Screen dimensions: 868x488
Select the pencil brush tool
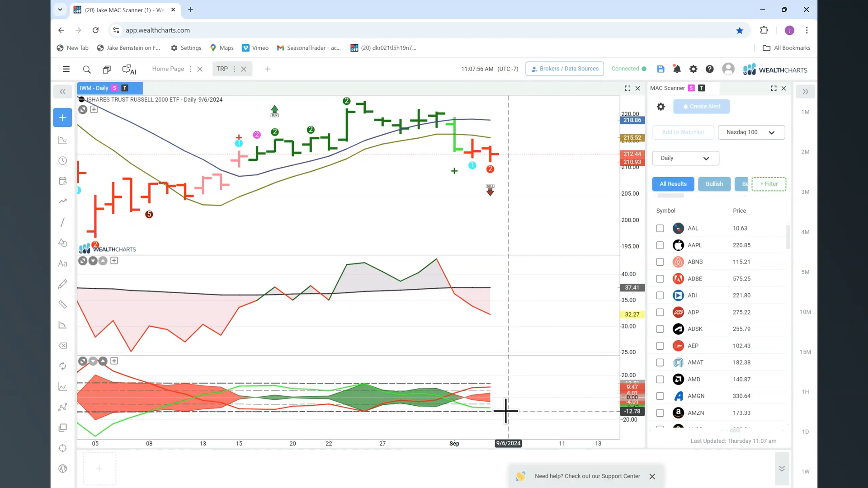click(x=63, y=284)
